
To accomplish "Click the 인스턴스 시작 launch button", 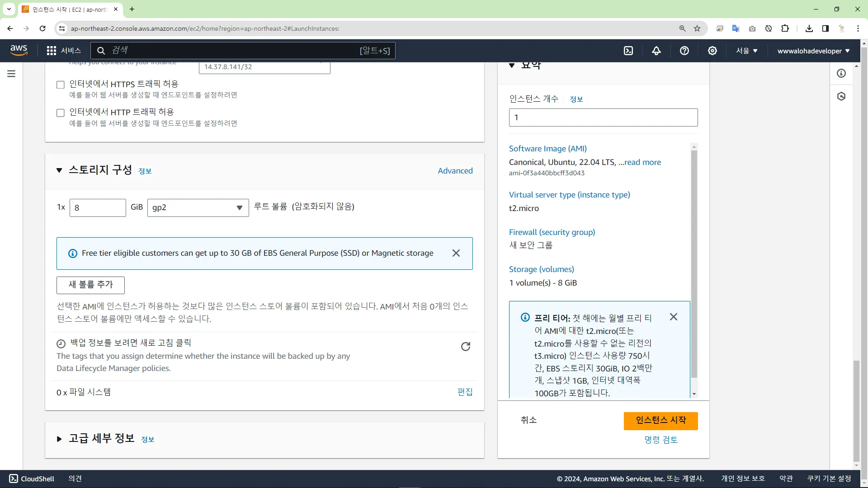I will click(x=660, y=420).
